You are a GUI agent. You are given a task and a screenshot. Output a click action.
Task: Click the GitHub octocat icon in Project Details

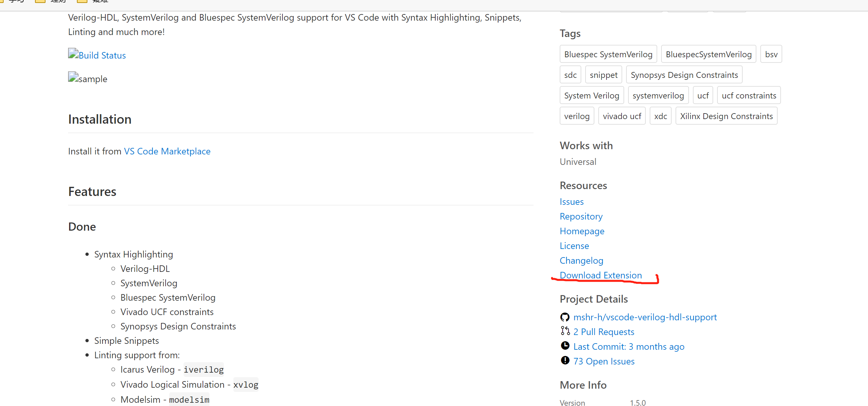[x=565, y=317]
